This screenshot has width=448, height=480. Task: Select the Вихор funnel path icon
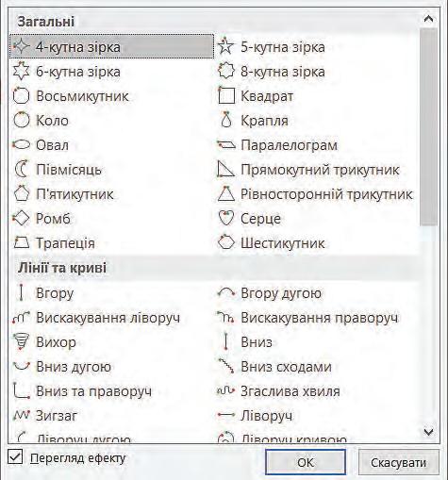click(x=21, y=341)
